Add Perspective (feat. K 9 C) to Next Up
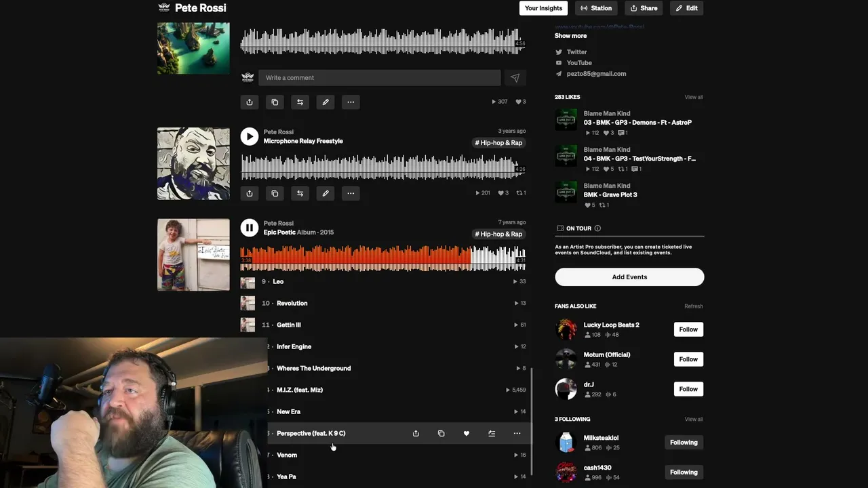This screenshot has height=488, width=868. (x=492, y=433)
